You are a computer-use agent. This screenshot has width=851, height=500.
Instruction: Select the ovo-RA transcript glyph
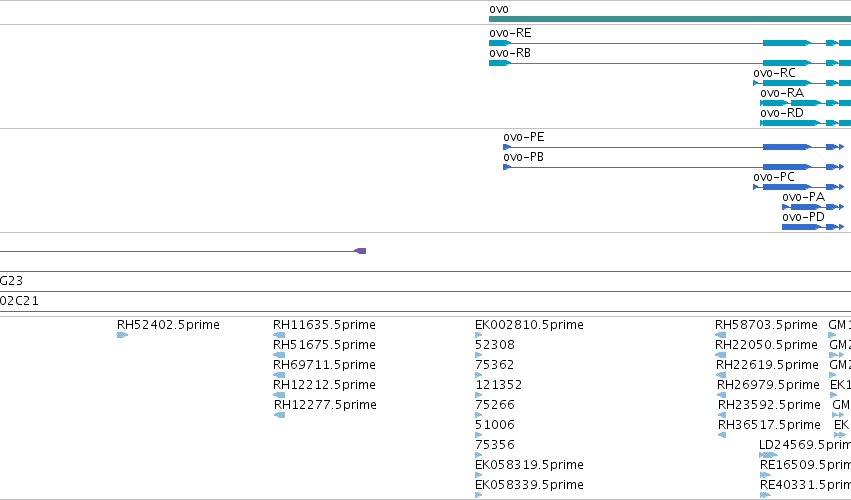805,103
